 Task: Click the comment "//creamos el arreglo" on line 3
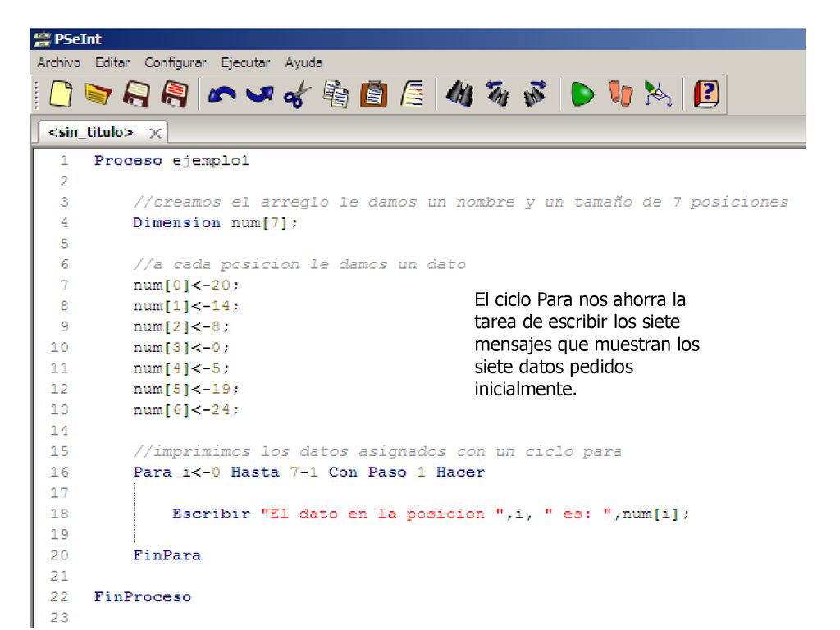461,203
